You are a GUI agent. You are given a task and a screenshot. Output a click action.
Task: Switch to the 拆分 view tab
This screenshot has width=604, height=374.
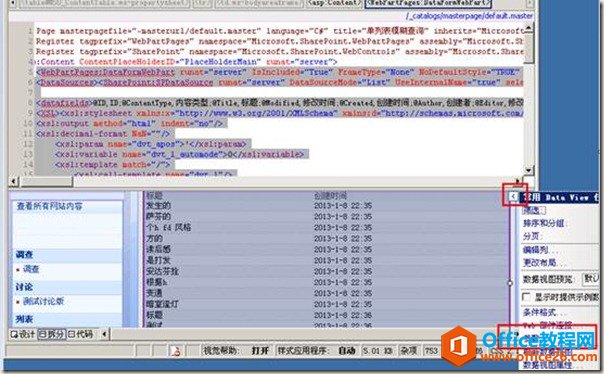tap(52, 334)
